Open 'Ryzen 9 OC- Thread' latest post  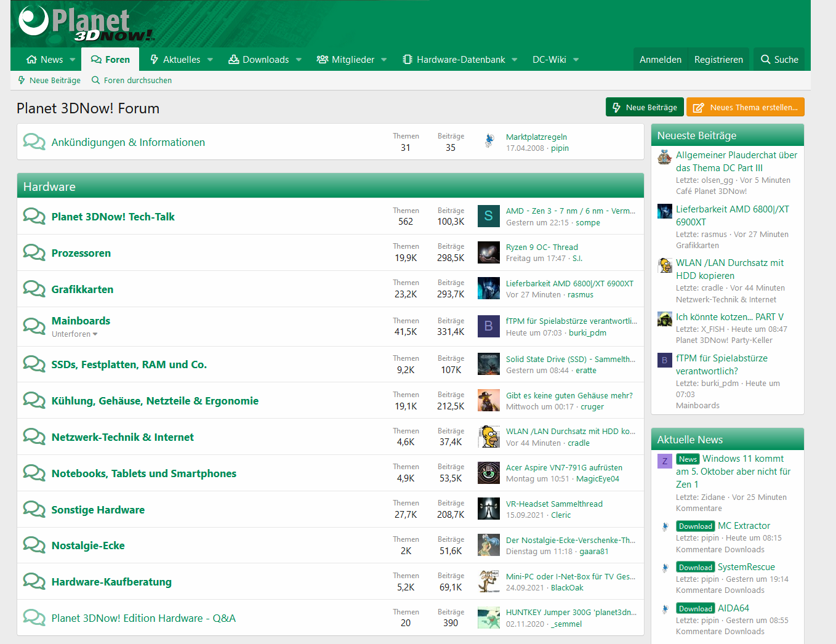tap(542, 247)
